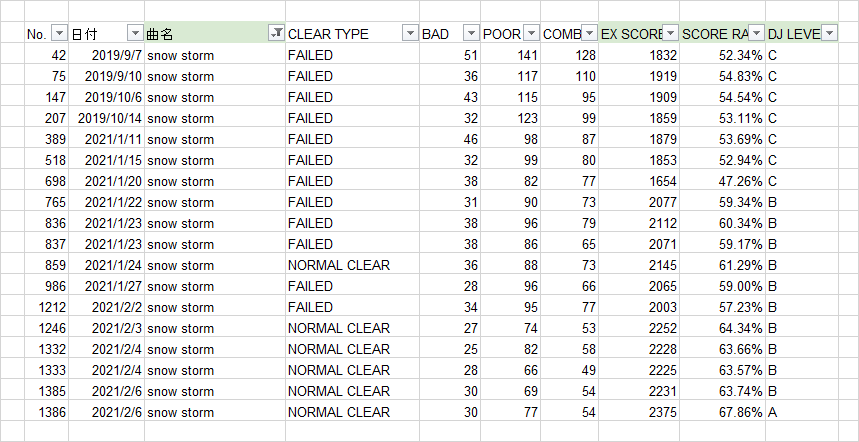The width and height of the screenshot is (859, 442).
Task: Open the No. column filter dropdown
Action: pos(59,33)
